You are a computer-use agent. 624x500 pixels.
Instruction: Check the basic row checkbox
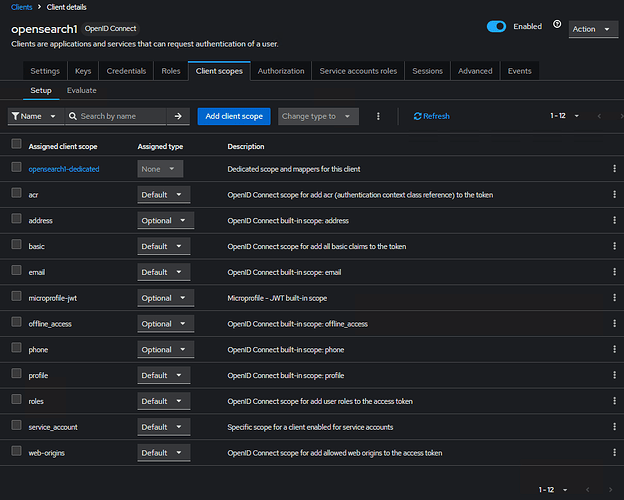[16, 244]
